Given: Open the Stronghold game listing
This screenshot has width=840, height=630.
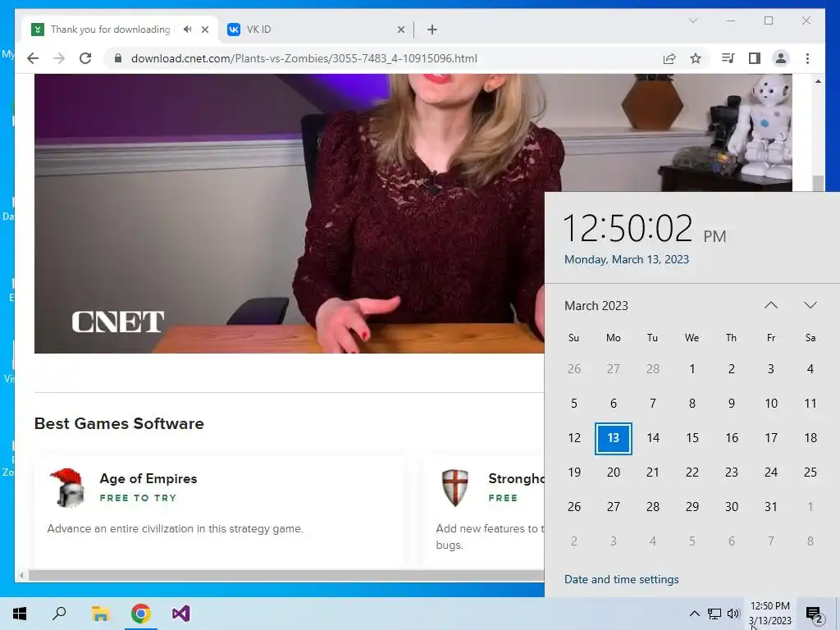Looking at the screenshot, I should 516,478.
